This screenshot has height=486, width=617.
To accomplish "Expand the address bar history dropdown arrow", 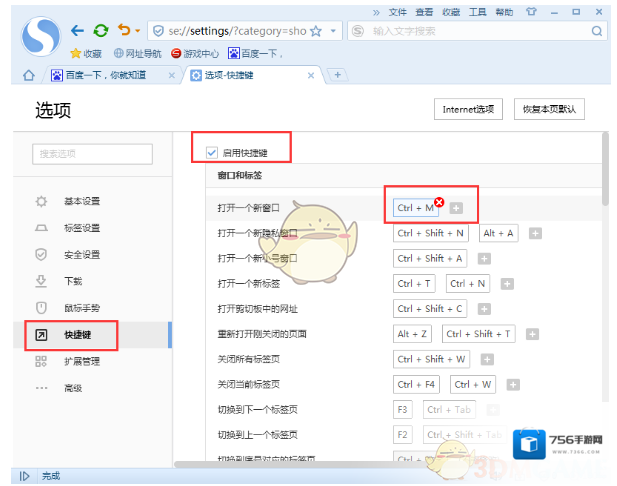I will click(x=334, y=31).
